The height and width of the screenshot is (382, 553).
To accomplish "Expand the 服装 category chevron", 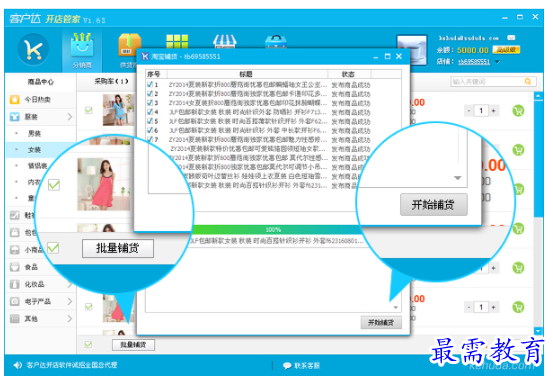I will coord(69,117).
